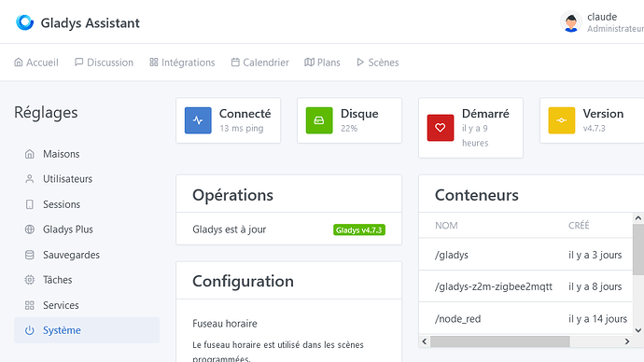The image size is (644, 362).
Task: Open Sauvegardes settings page
Action: click(87, 255)
